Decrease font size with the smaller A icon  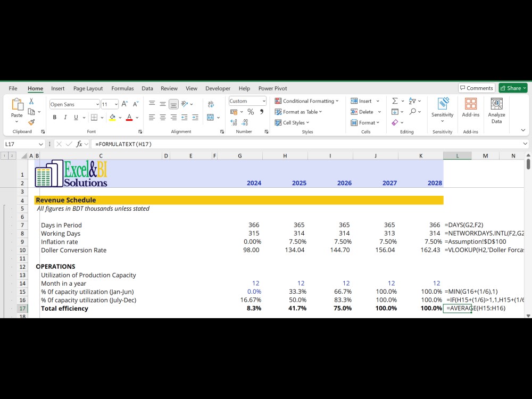click(136, 104)
